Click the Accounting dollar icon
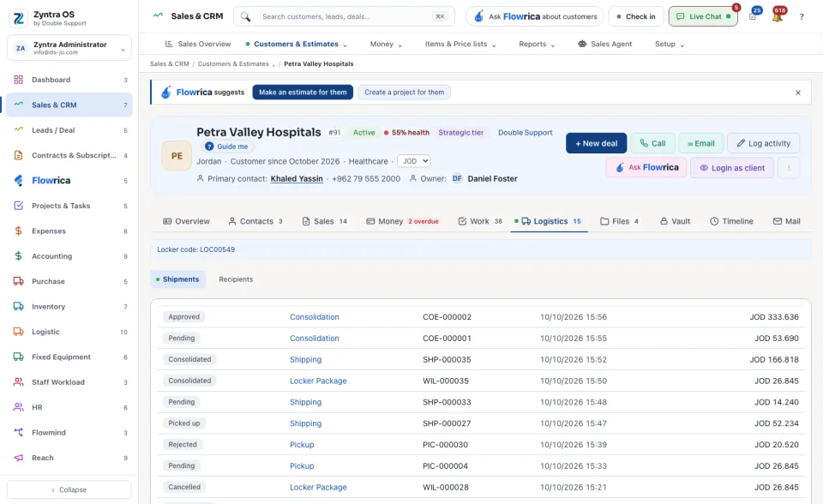This screenshot has width=823, height=504. coord(18,256)
